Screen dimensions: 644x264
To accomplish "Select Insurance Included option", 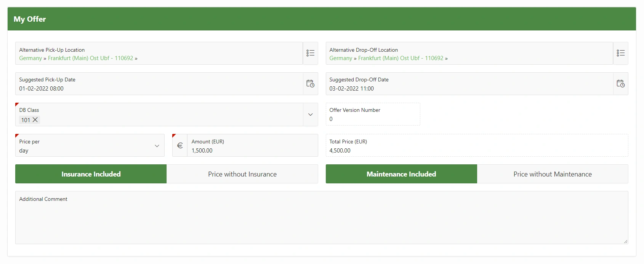I will pyautogui.click(x=91, y=174).
